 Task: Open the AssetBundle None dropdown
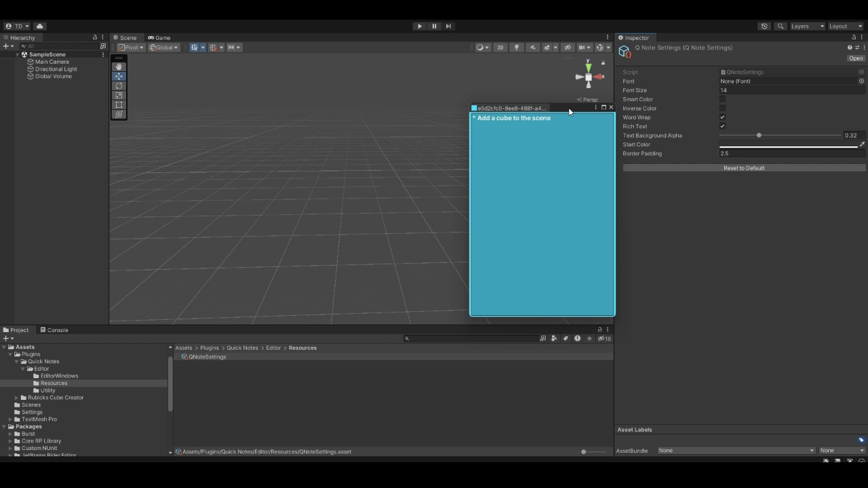pyautogui.click(x=736, y=451)
